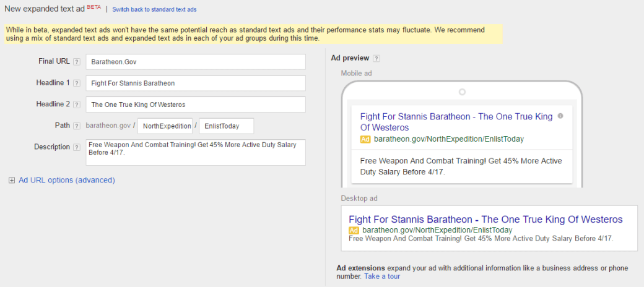Click New expanded text ad title
The width and height of the screenshot is (644, 287).
point(45,9)
